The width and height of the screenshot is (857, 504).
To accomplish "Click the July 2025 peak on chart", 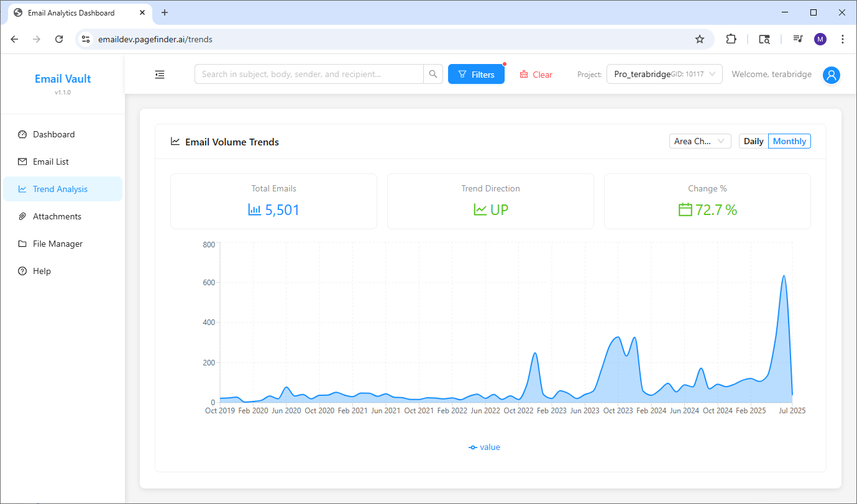I will tap(784, 276).
